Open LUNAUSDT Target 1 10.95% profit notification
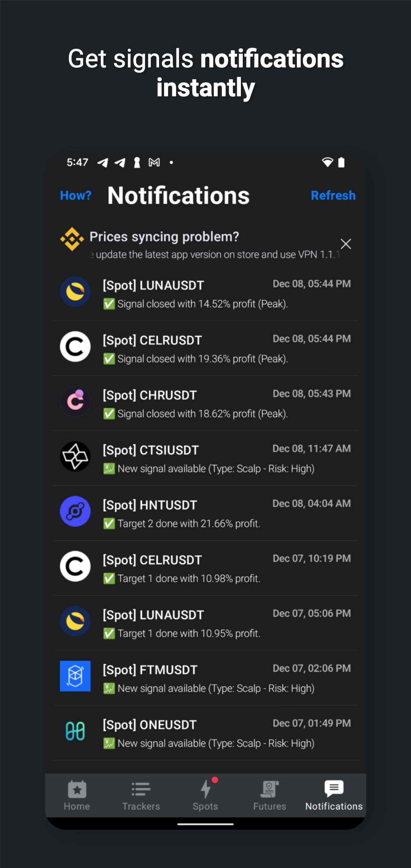411x868 pixels. (x=205, y=623)
